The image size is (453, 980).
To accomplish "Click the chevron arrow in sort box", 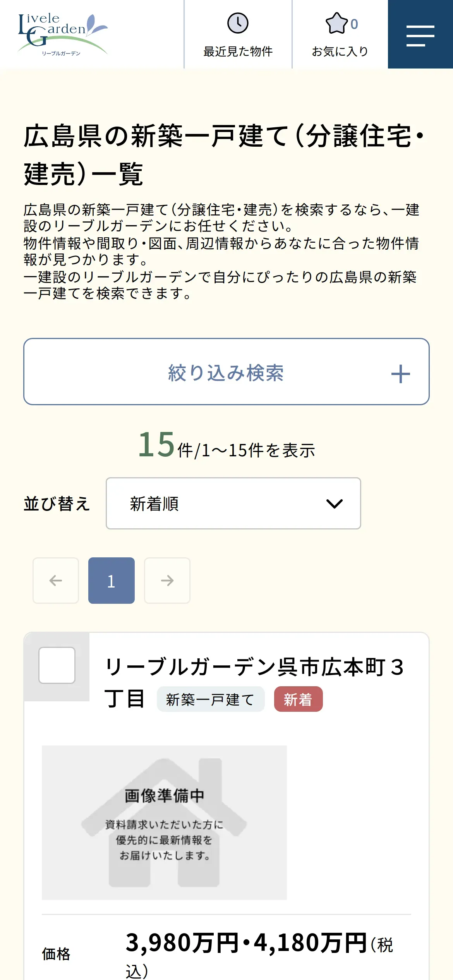I will pyautogui.click(x=335, y=504).
